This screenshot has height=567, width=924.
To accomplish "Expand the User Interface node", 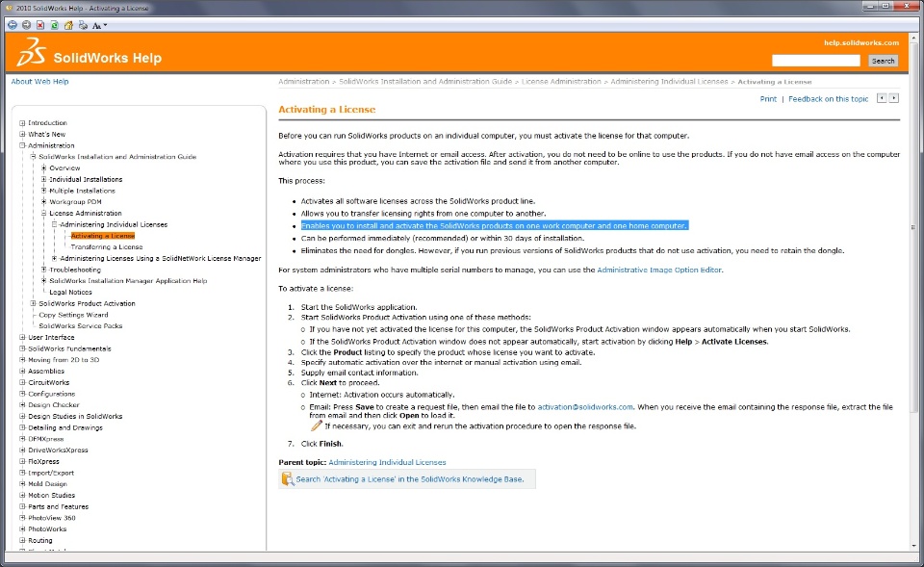I will pyautogui.click(x=22, y=337).
